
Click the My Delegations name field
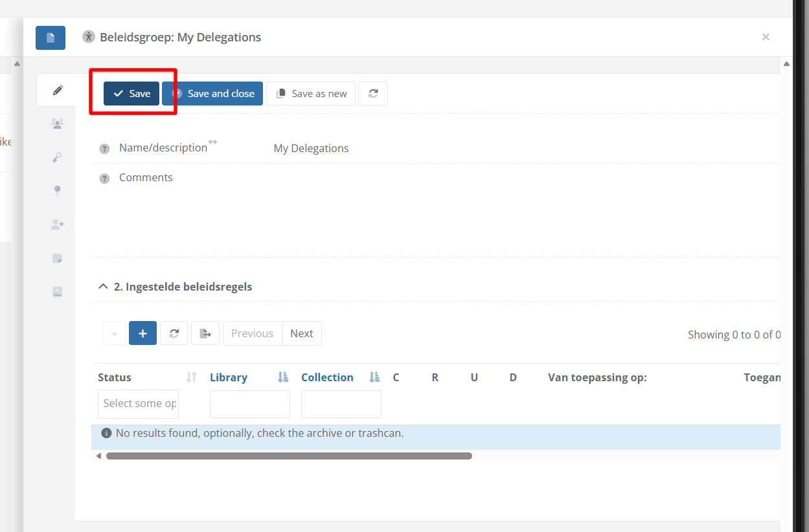click(x=311, y=148)
